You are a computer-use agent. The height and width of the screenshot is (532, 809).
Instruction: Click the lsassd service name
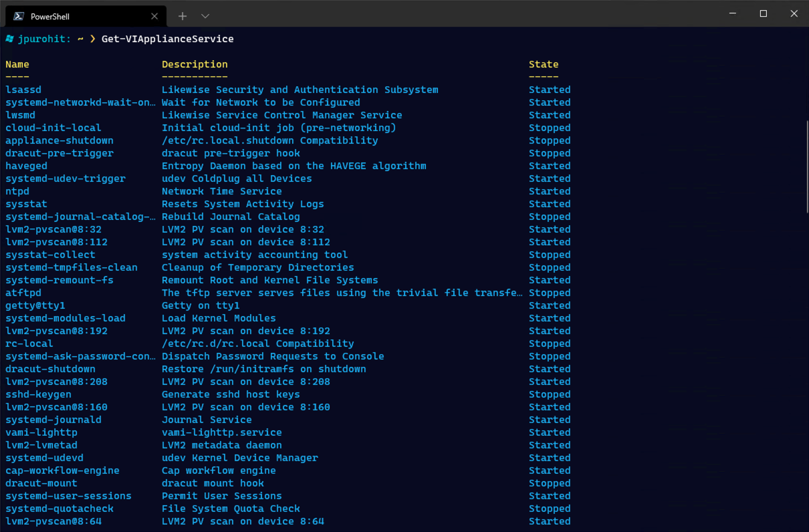click(x=23, y=90)
